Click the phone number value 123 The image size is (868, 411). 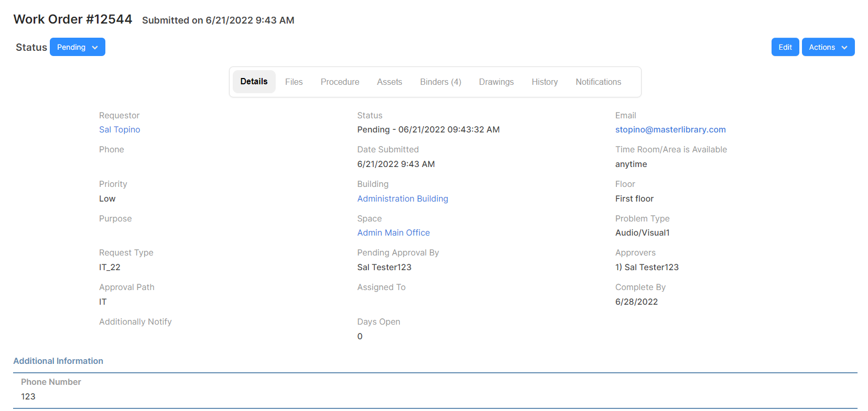tap(28, 396)
